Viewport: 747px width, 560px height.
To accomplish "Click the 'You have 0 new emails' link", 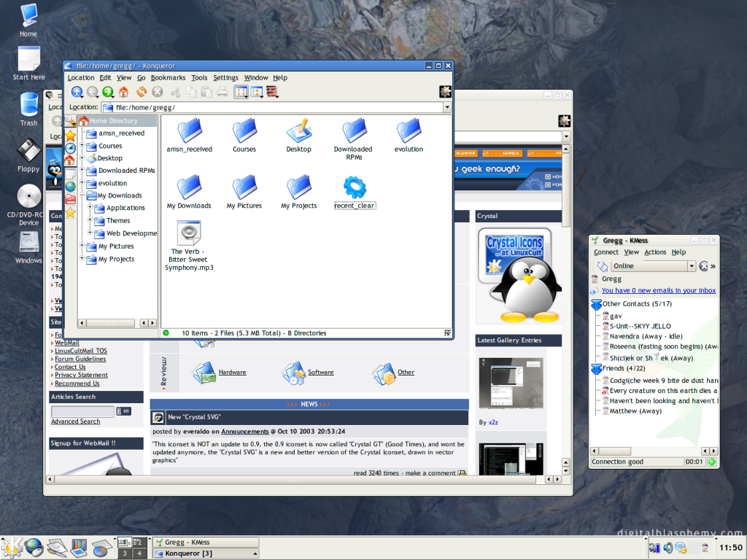I will [659, 290].
